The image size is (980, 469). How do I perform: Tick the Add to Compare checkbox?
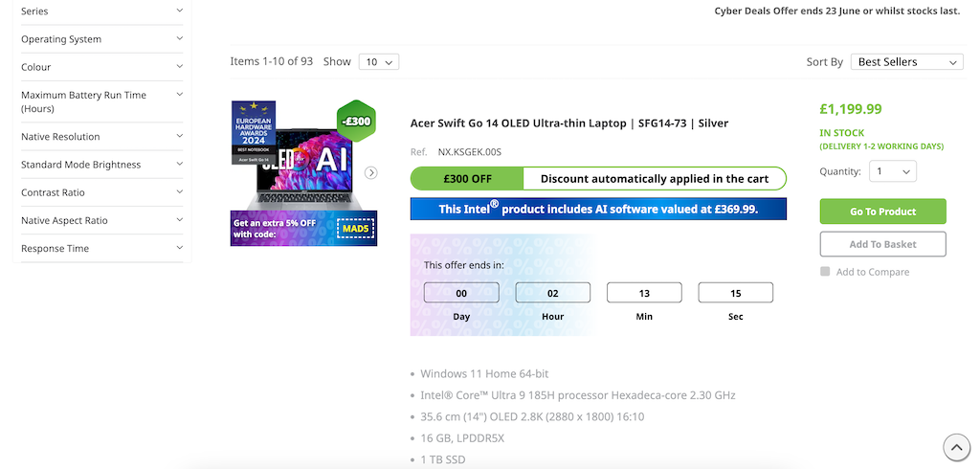pyautogui.click(x=825, y=272)
